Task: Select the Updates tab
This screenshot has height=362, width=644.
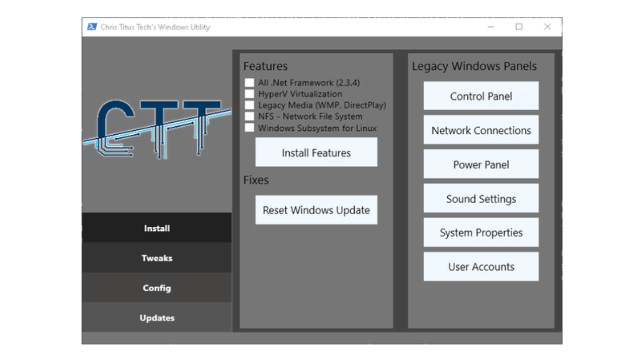Action: coord(157,318)
